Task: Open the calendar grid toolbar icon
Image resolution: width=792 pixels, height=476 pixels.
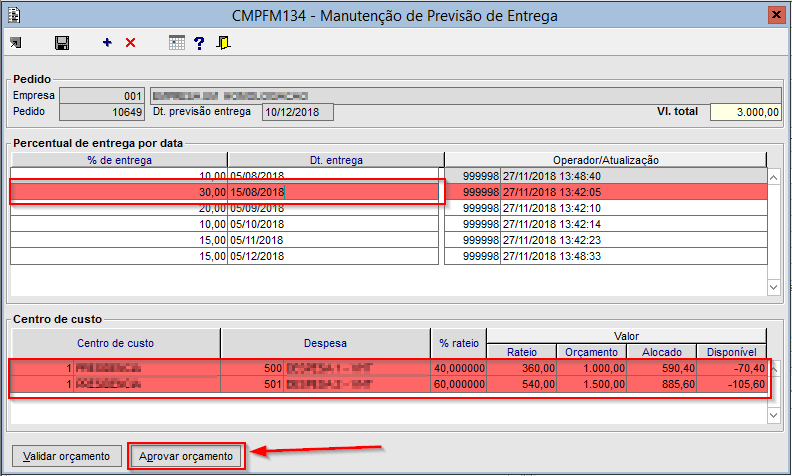Action: coord(177,42)
